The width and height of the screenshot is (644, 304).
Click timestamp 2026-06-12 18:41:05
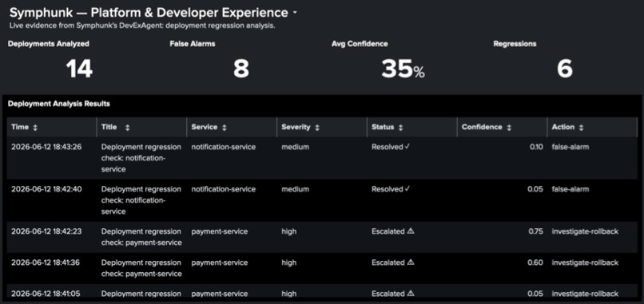[46, 294]
